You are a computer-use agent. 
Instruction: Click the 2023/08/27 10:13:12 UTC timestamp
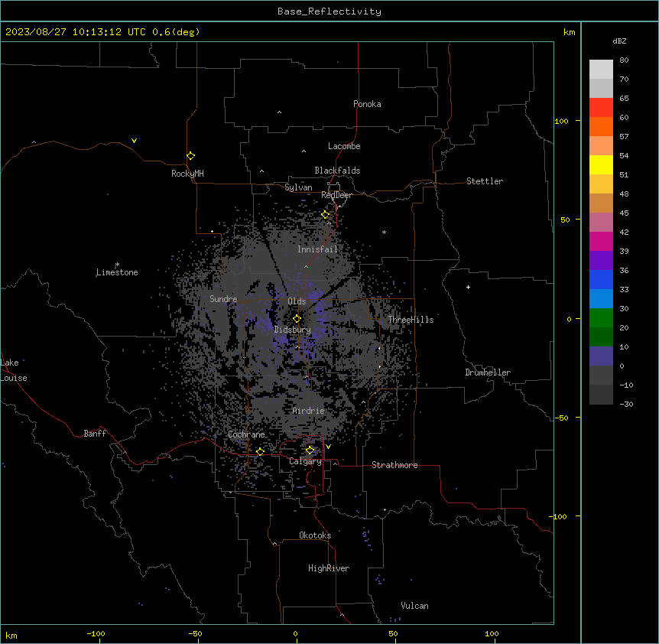(76, 32)
